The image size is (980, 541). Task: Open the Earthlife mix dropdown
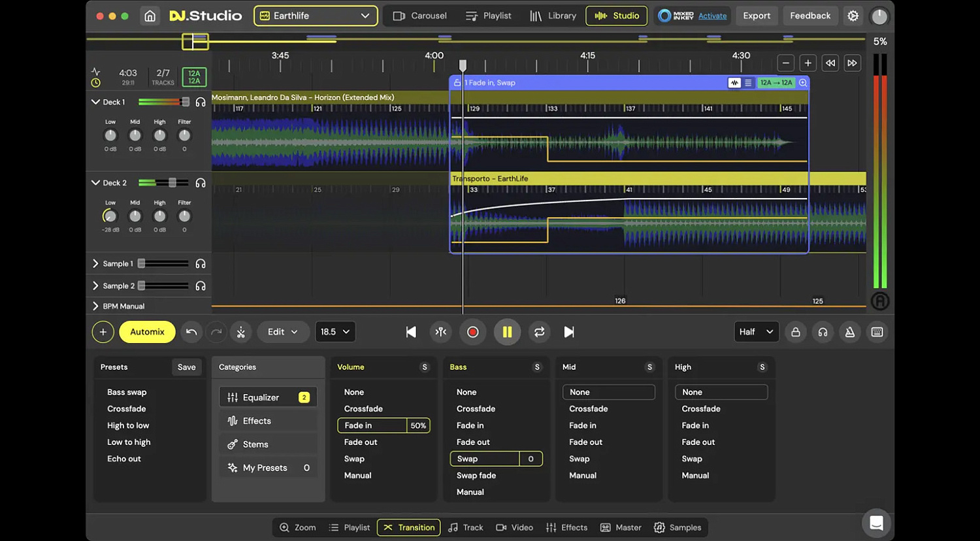[x=316, y=16]
